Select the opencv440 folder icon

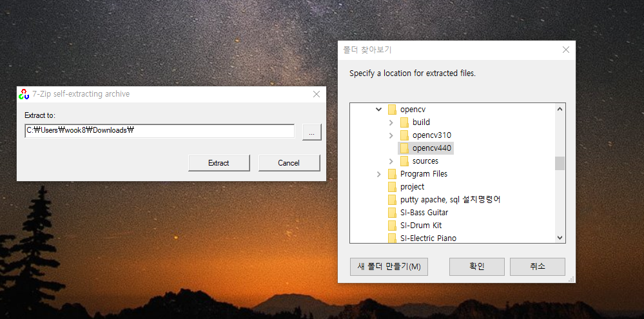tap(405, 148)
